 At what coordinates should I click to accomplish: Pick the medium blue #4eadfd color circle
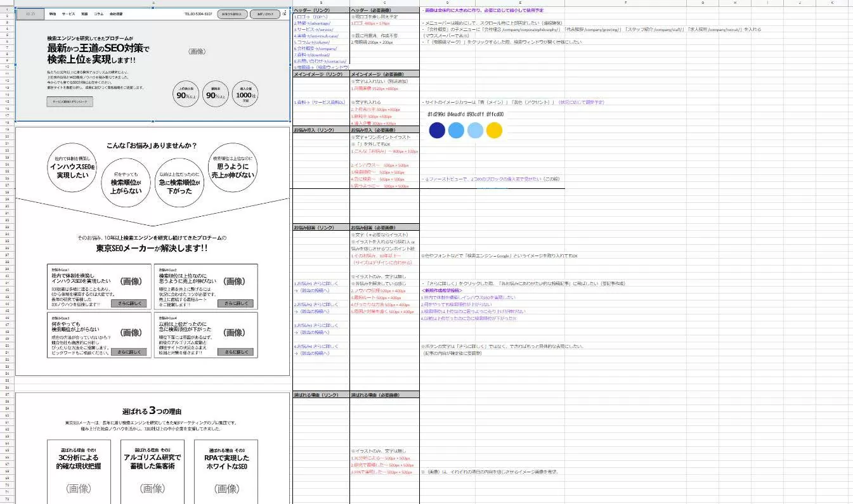coord(456,130)
